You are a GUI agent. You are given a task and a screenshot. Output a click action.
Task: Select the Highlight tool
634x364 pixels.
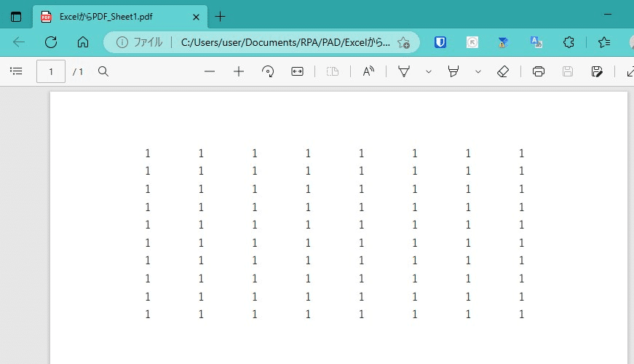[x=453, y=71]
